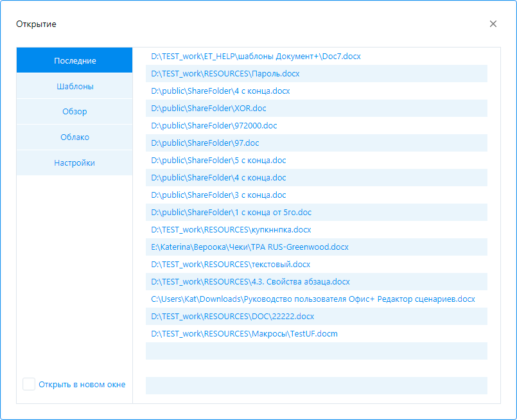
Task: Open Руководство пользователя Офис+ Редактор сценариев.docx
Action: click(313, 299)
